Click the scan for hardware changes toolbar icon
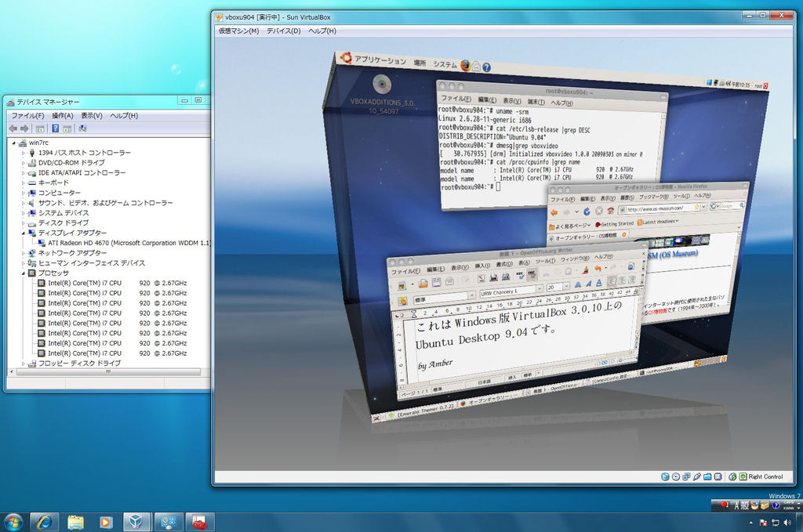The image size is (803, 532). pos(82,128)
